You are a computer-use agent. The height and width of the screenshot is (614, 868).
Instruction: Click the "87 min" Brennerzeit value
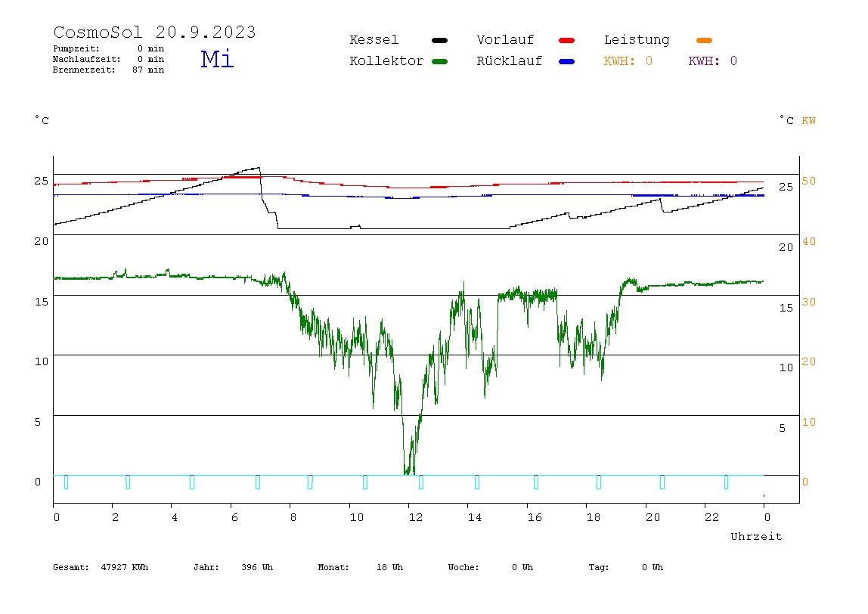(x=148, y=70)
